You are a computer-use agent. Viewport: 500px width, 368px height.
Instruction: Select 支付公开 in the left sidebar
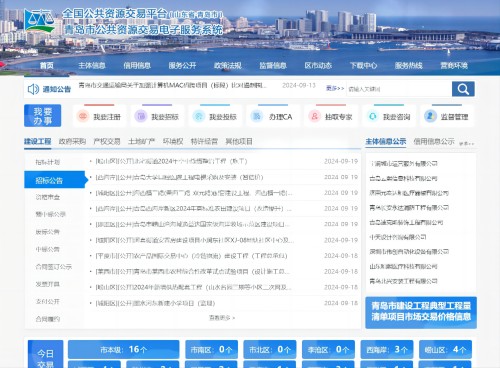pos(47,301)
